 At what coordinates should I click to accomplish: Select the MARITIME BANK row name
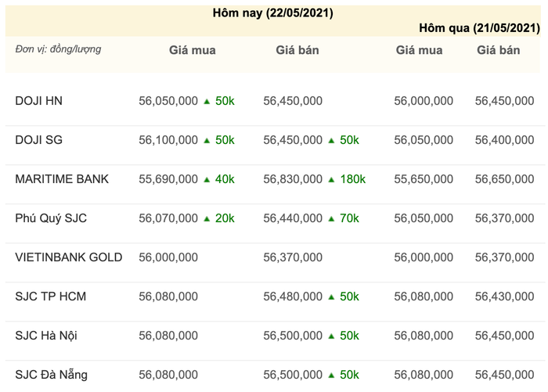coord(62,179)
